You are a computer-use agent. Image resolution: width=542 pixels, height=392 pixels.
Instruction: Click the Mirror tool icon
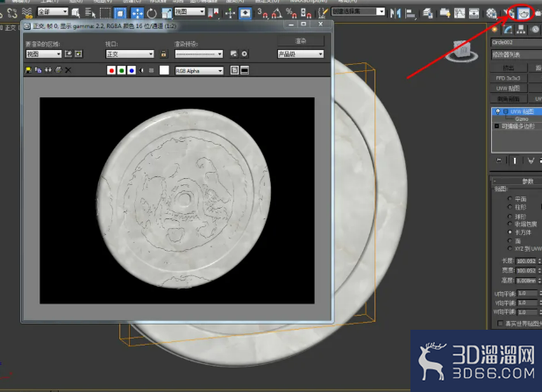pyautogui.click(x=395, y=13)
